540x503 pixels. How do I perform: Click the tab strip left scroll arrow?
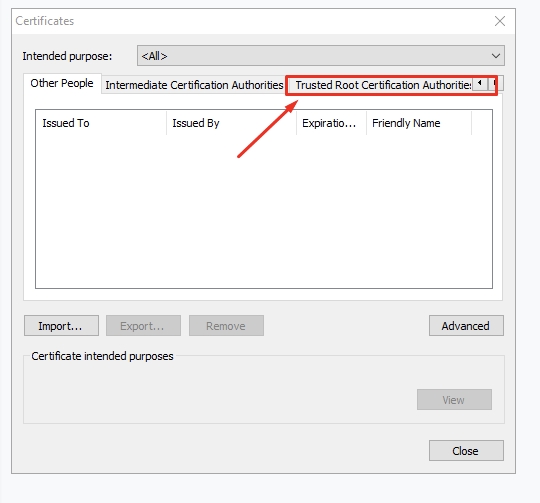coord(479,83)
